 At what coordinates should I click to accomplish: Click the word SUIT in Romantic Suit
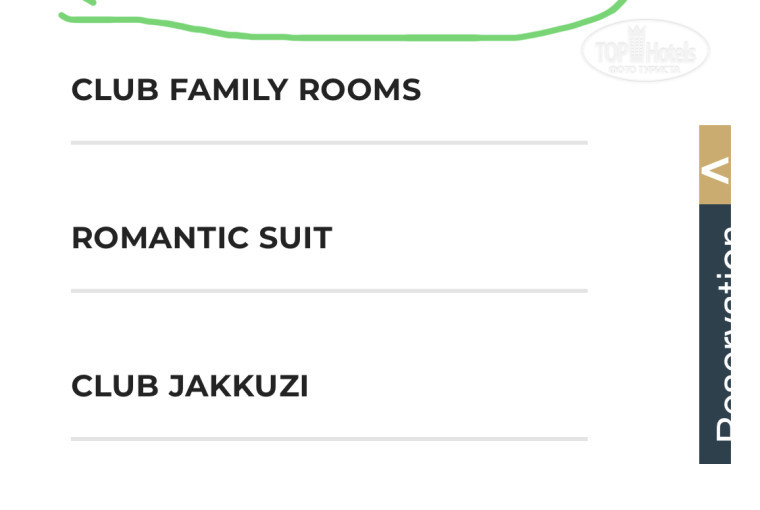tap(295, 238)
